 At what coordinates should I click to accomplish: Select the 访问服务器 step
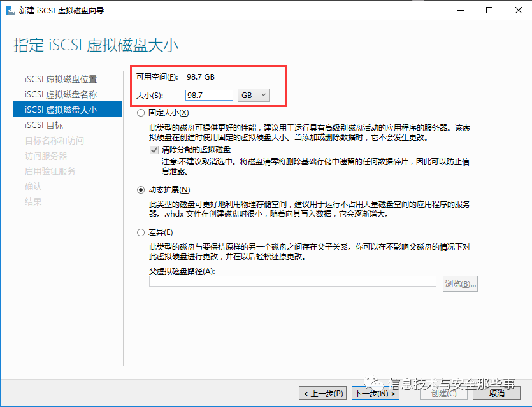[x=46, y=156]
